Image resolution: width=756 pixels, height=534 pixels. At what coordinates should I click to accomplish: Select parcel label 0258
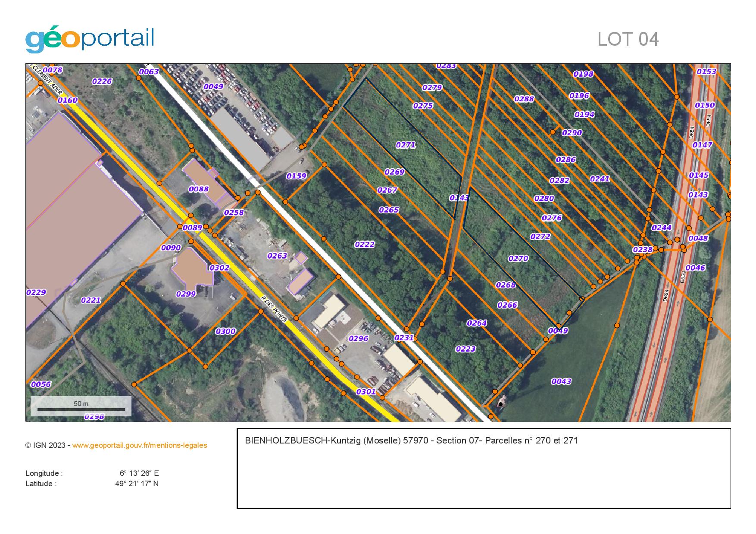pos(234,212)
